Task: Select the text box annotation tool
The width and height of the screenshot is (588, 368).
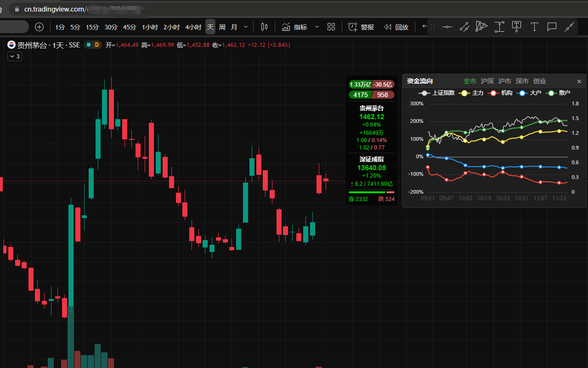Action: (517, 27)
